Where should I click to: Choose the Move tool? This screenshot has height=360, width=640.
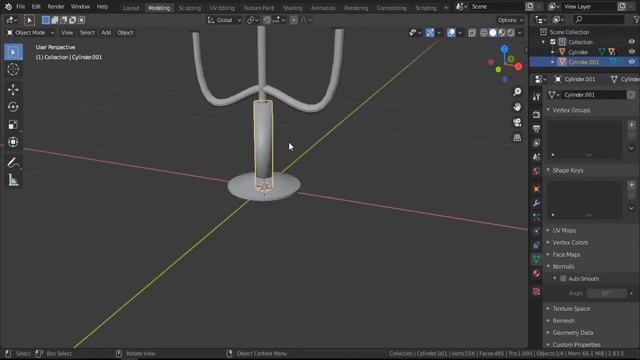click(13, 89)
